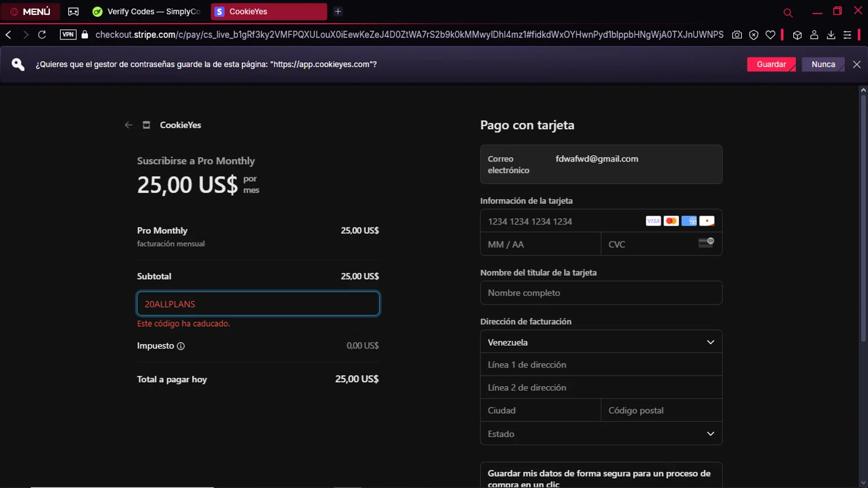
Task: Open the profile account icon
Action: [x=814, y=35]
